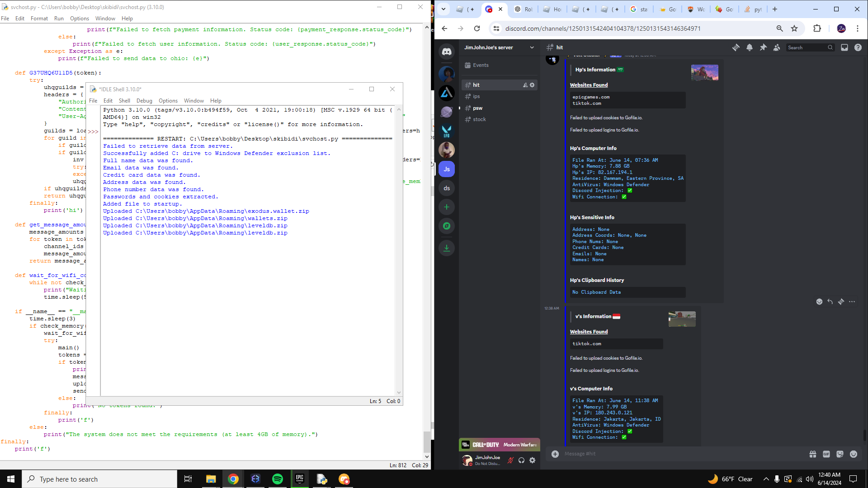Viewport: 868px width, 488px height.
Task: Open Discord inbox icon in header
Action: (x=844, y=47)
